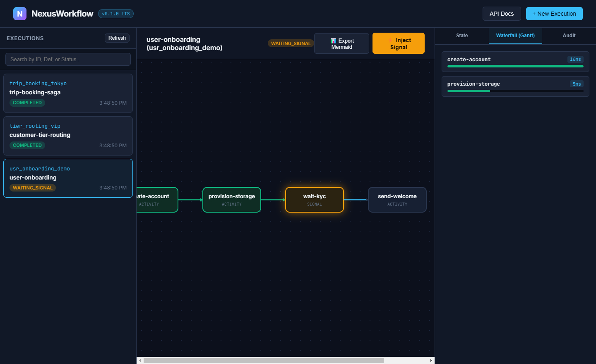The width and height of the screenshot is (596, 364).
Task: Select the tier_routing_vip execution card
Action: (68, 136)
